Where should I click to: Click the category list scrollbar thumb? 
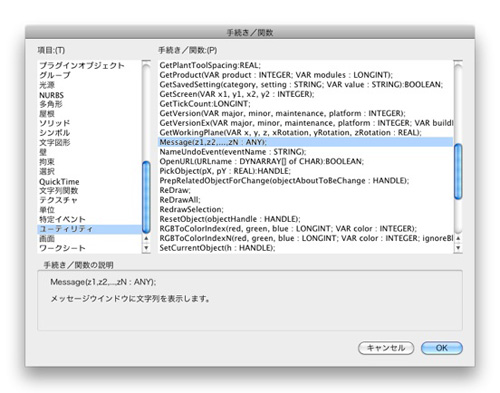tap(146, 197)
